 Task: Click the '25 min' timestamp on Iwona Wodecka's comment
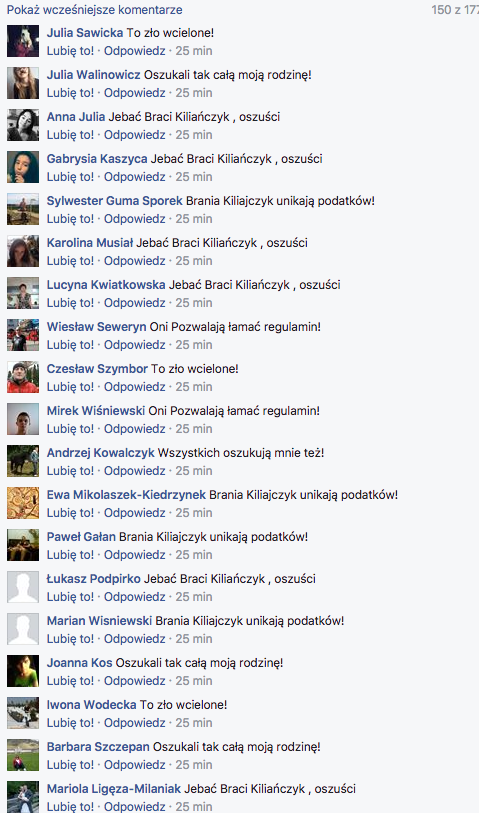194,723
